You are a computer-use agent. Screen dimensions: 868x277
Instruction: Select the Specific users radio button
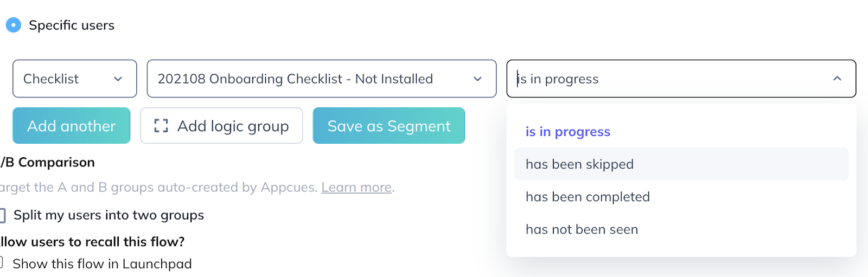[x=13, y=25]
